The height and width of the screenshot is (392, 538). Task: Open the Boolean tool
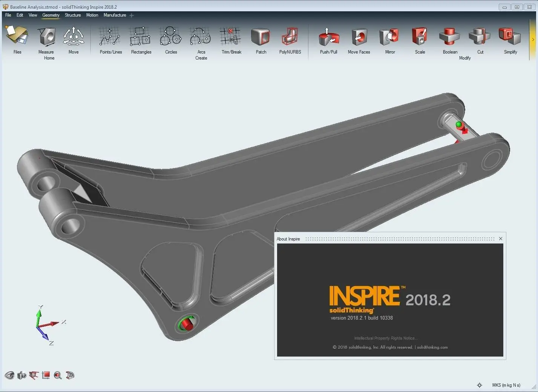(x=449, y=37)
